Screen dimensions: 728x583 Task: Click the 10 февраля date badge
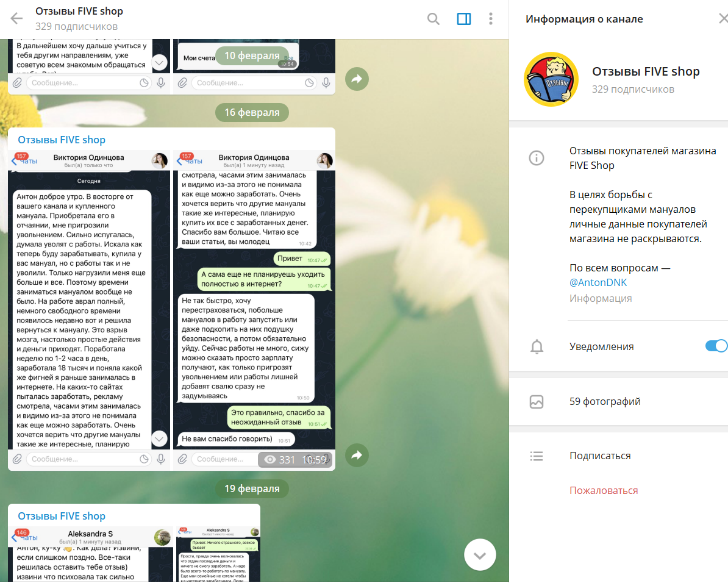coord(252,55)
